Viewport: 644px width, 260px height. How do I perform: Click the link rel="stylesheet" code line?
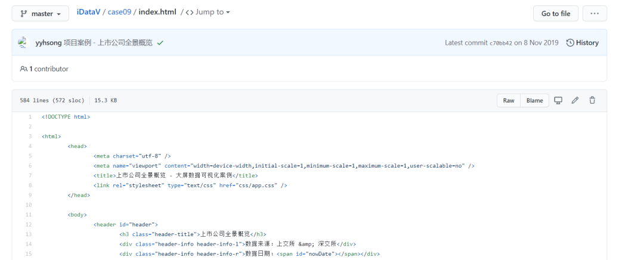(x=190, y=185)
